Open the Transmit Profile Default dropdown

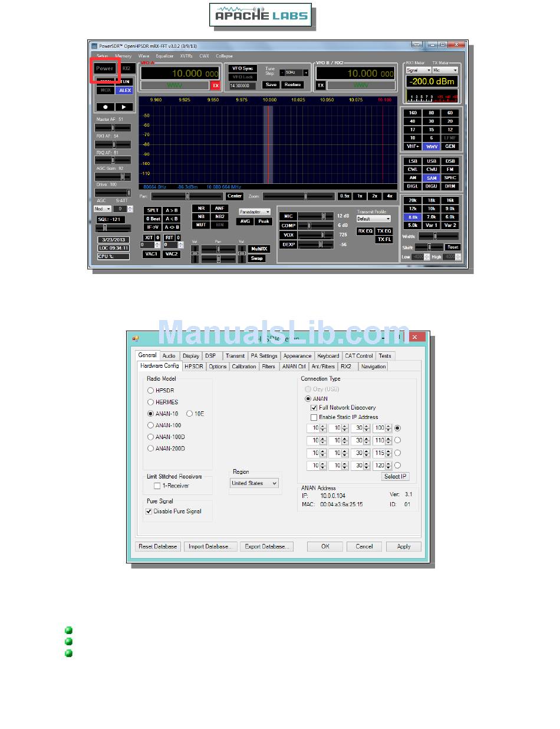[x=373, y=219]
